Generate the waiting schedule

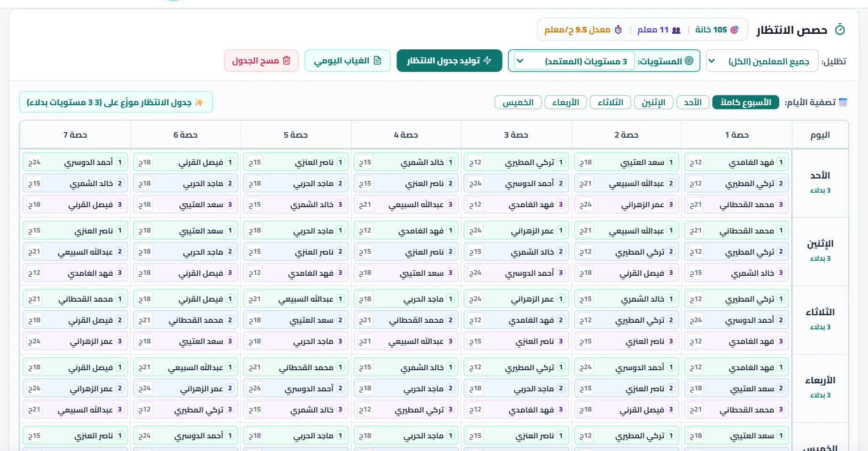tap(449, 61)
